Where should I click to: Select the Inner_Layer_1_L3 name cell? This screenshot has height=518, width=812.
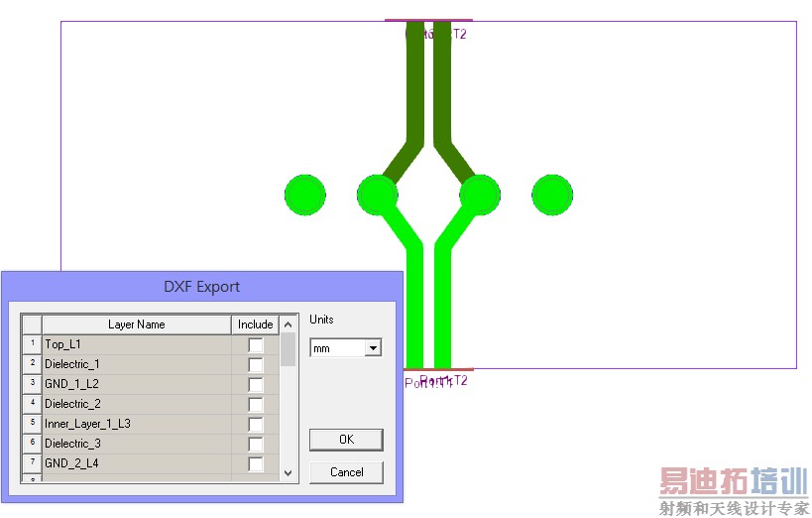click(x=137, y=424)
